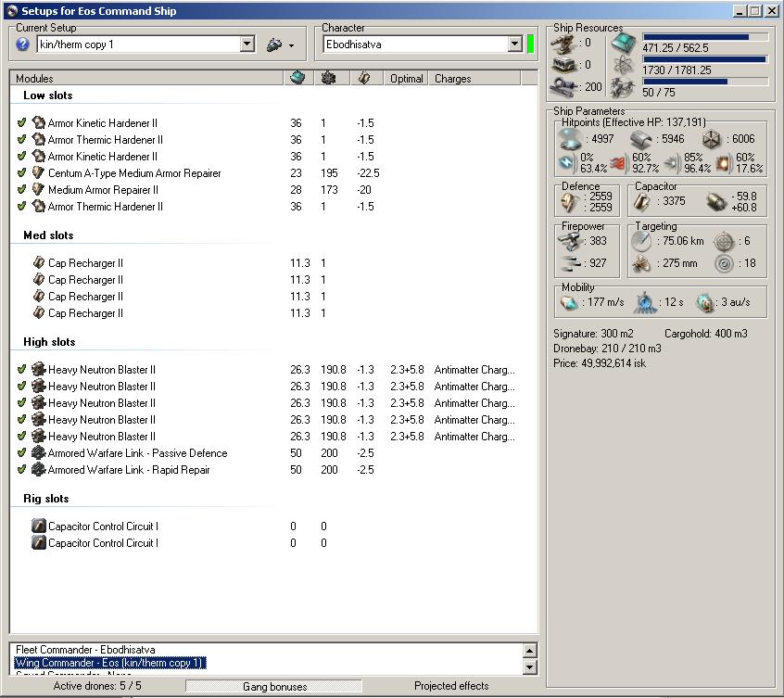Toggle the checkmark for Medium Armor Repairer II
784x698 pixels.
(21, 190)
